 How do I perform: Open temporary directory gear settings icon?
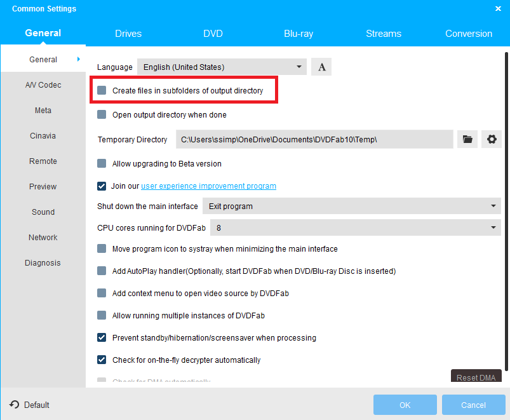(491, 139)
